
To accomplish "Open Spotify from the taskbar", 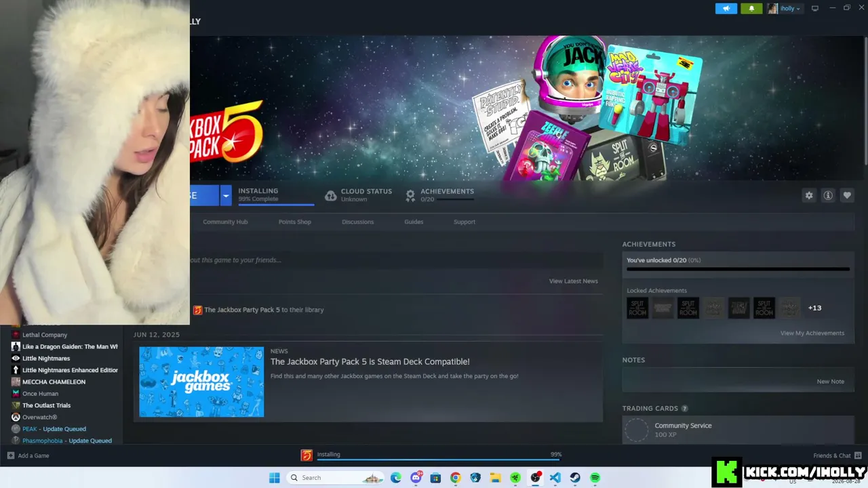I will [595, 478].
